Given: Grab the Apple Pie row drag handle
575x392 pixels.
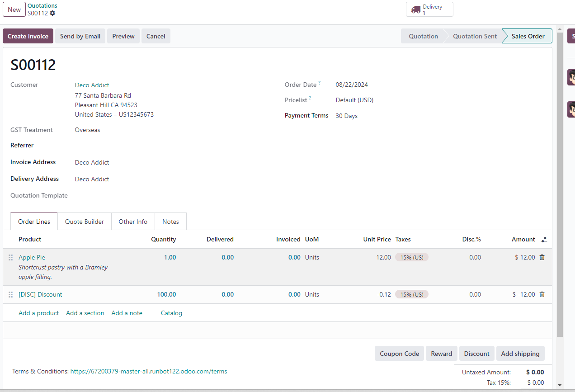Looking at the screenshot, I should click(11, 257).
